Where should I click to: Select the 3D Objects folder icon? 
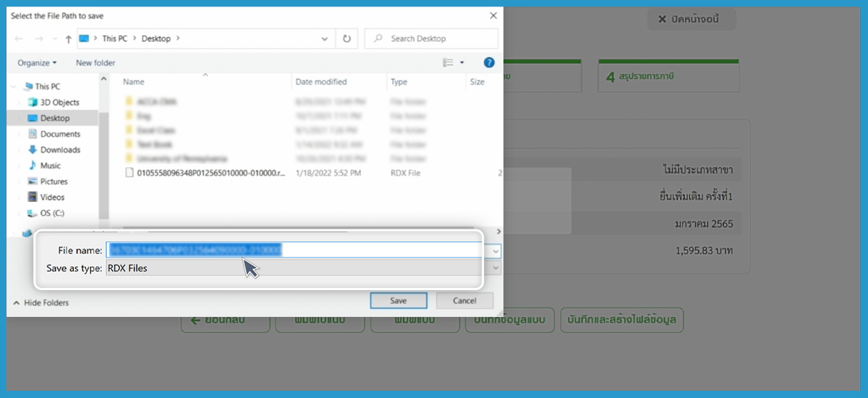(33, 102)
